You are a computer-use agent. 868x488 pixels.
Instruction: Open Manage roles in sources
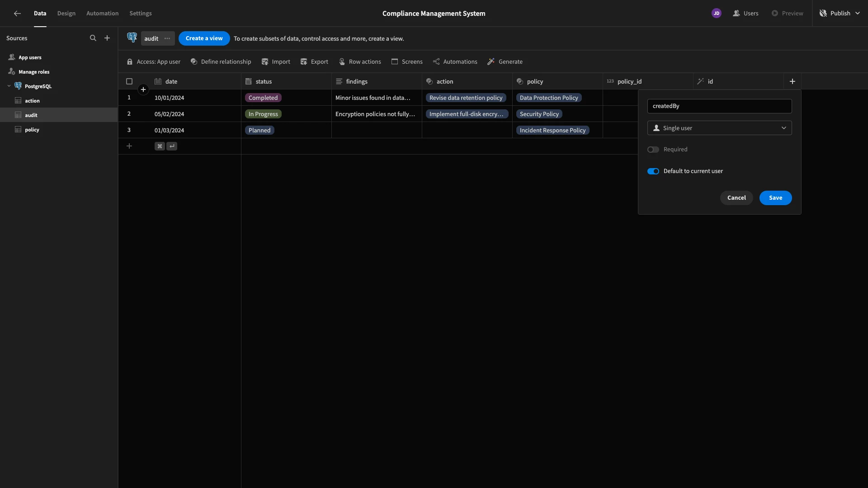(59, 72)
